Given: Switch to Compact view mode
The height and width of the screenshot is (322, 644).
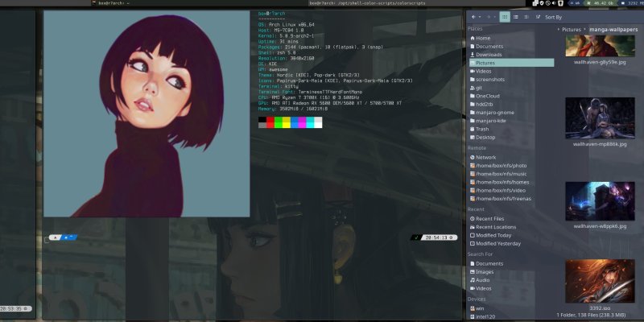Looking at the screenshot, I should click(516, 16).
